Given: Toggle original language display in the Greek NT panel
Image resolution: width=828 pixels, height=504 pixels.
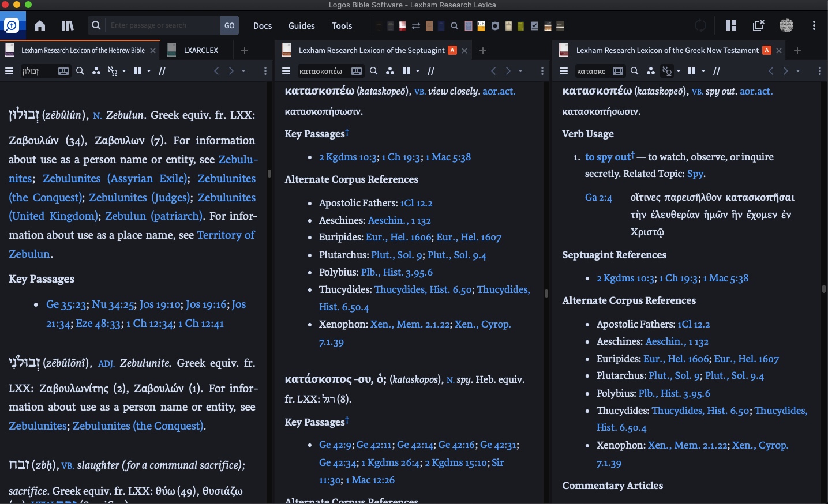Looking at the screenshot, I should pyautogui.click(x=666, y=71).
